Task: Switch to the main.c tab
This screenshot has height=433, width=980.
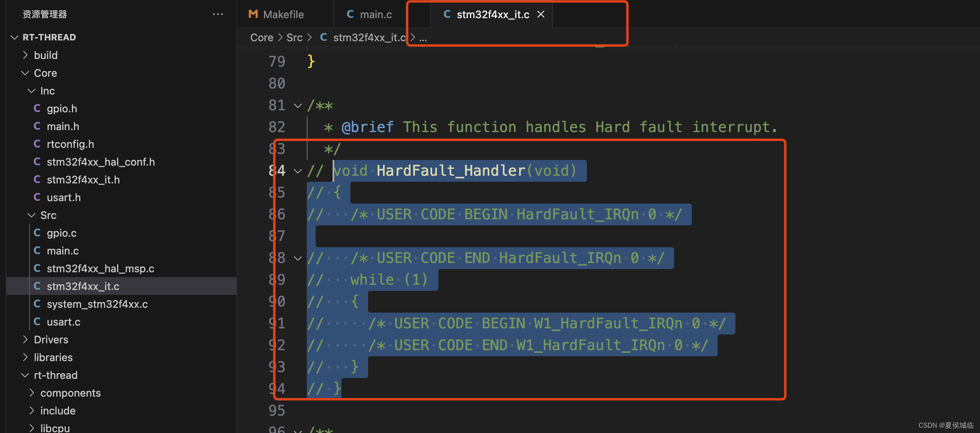Action: (375, 14)
